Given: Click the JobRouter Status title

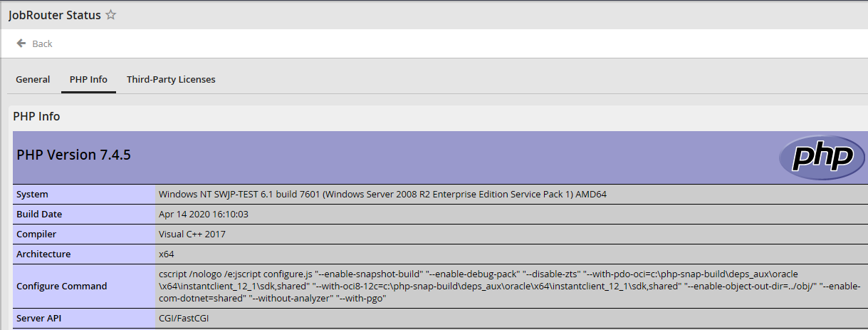Looking at the screenshot, I should point(55,15).
